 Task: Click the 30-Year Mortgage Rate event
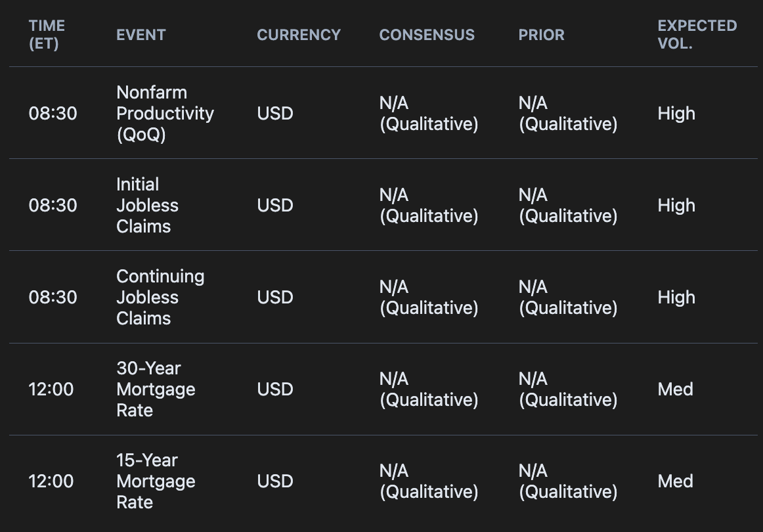click(x=156, y=389)
